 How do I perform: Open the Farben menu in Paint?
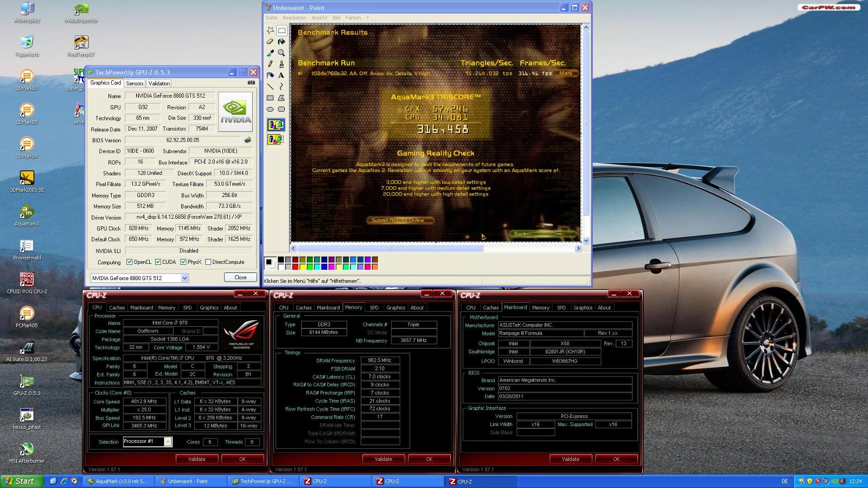tap(353, 18)
